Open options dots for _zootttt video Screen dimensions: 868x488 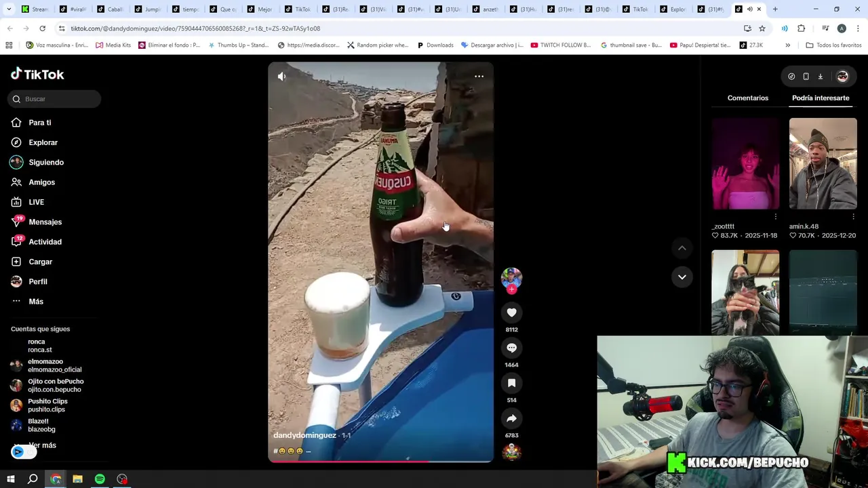776,217
